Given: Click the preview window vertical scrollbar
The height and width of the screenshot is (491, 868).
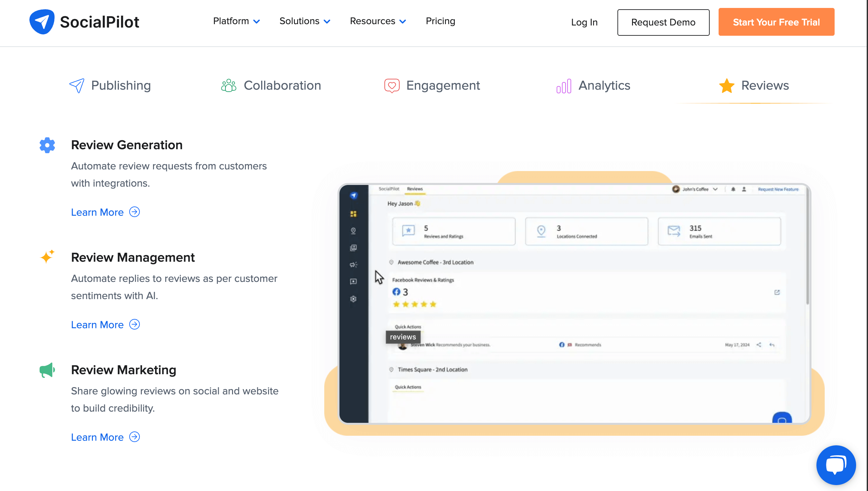Looking at the screenshot, I should [x=808, y=246].
